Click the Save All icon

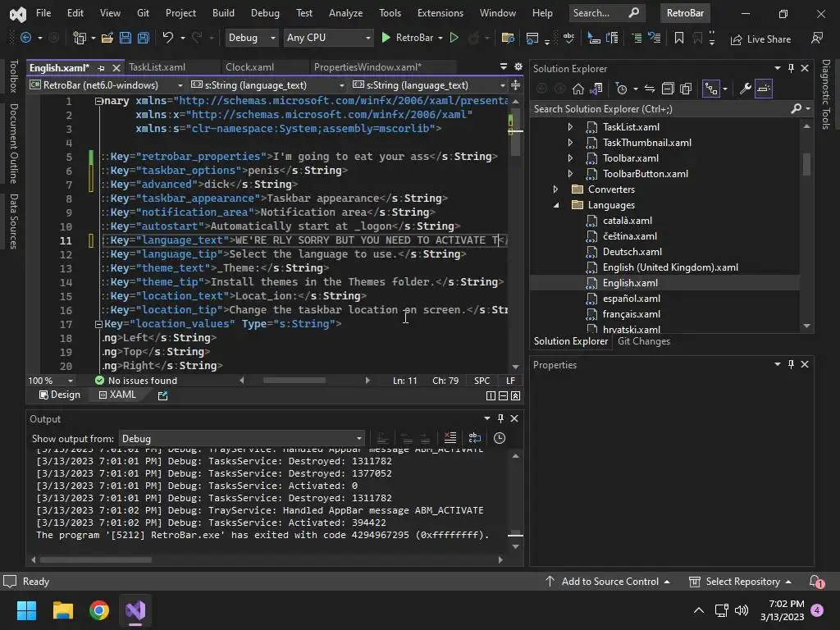144,38
